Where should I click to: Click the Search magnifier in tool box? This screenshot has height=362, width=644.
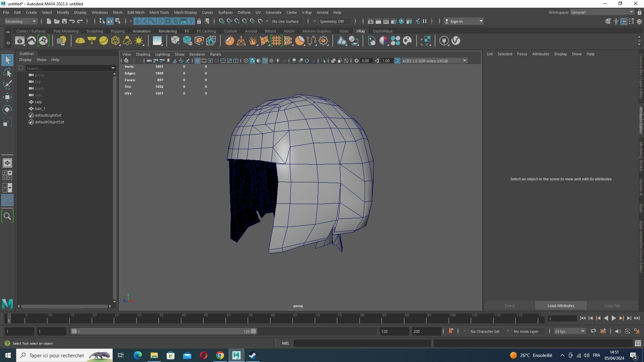(7, 216)
